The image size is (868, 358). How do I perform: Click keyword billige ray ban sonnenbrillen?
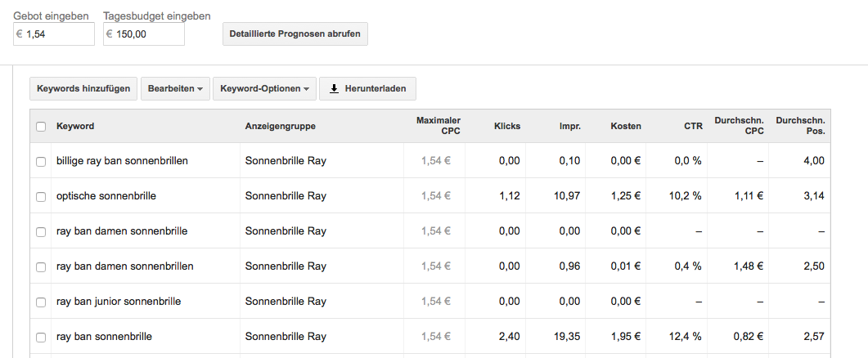coord(123,161)
